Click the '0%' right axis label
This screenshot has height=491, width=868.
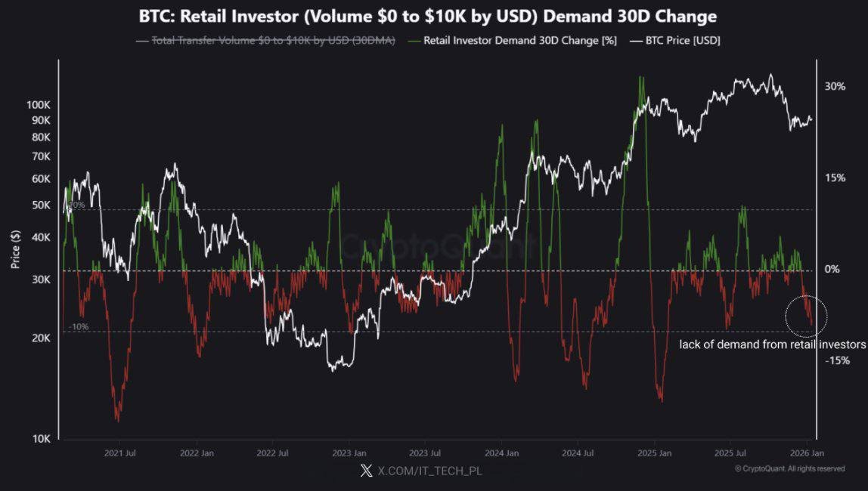pos(832,269)
